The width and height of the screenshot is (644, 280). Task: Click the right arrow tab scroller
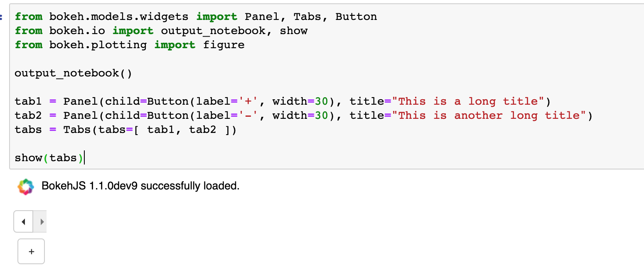(40, 221)
